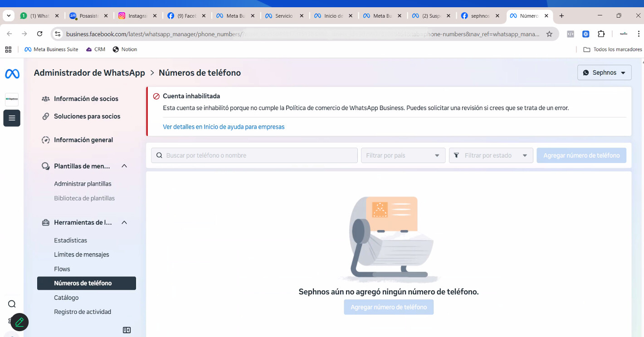The width and height of the screenshot is (644, 337).
Task: Click the green pencil edit icon
Action: coord(20,322)
